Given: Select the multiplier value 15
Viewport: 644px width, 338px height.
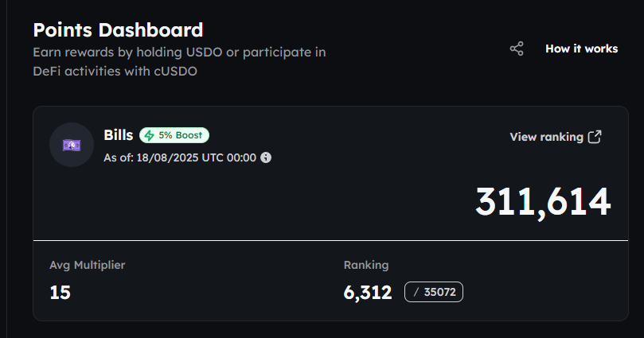Looking at the screenshot, I should click(x=60, y=293).
